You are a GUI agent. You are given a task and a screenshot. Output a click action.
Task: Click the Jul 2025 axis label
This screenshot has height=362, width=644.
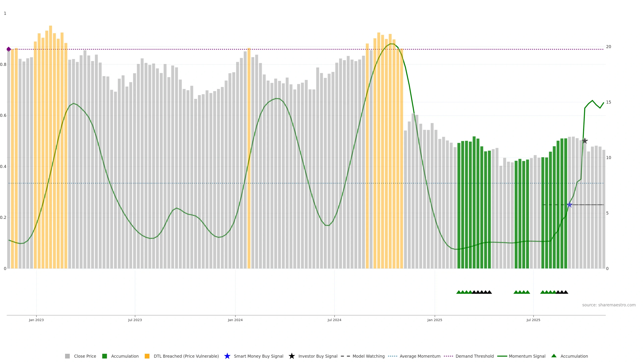pos(533,320)
